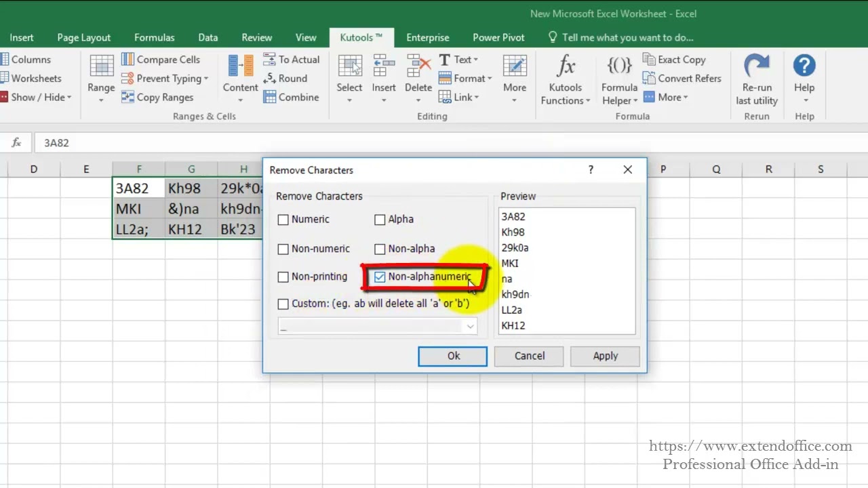Launch the Copy Ranges tool

click(157, 98)
